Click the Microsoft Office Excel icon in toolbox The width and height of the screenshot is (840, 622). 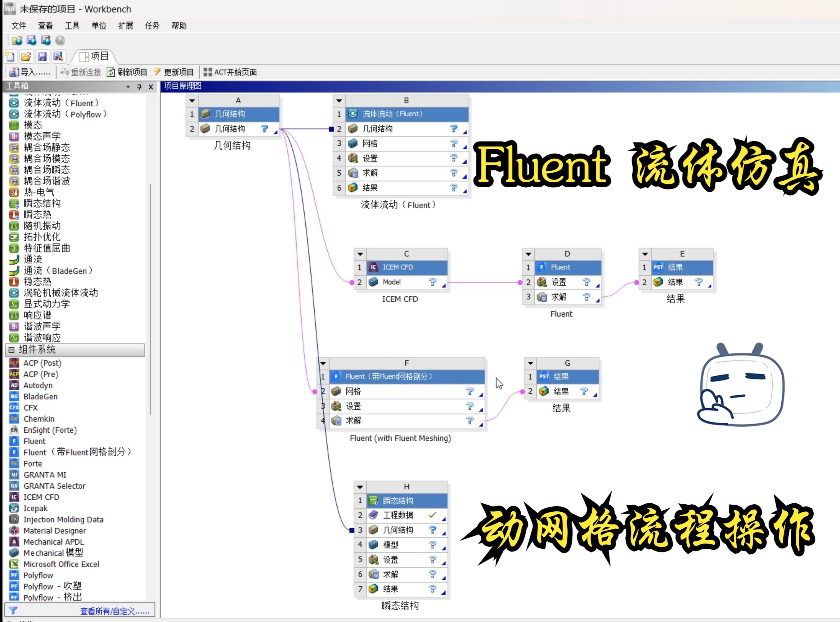point(14,564)
